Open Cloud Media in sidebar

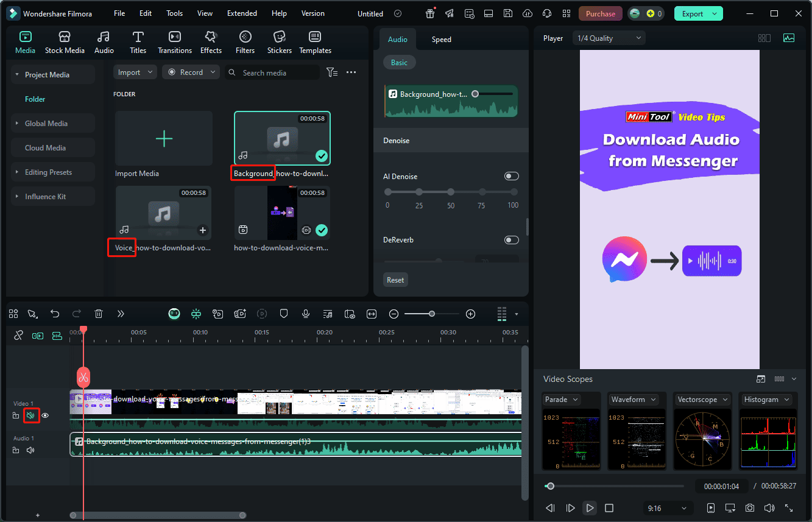point(52,147)
